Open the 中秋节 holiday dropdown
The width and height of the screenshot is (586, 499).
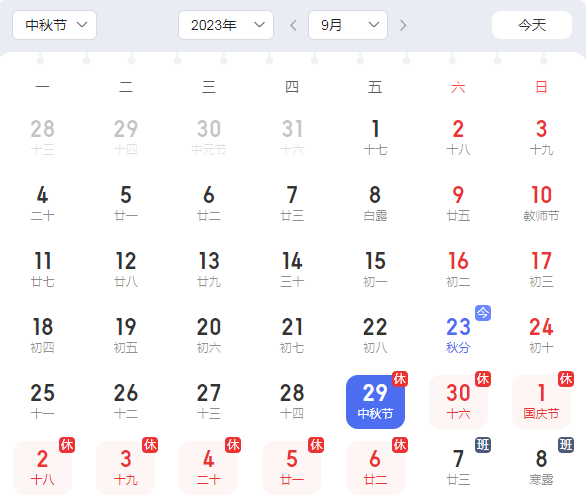55,25
